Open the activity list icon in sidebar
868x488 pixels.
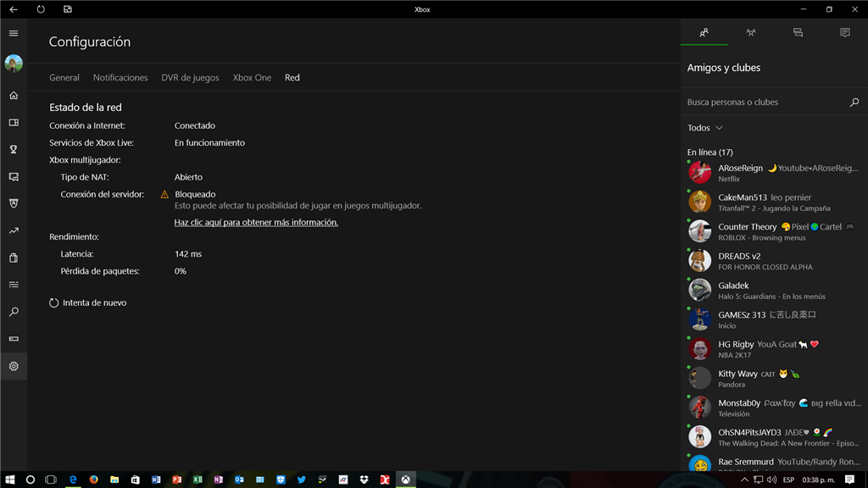[x=14, y=285]
